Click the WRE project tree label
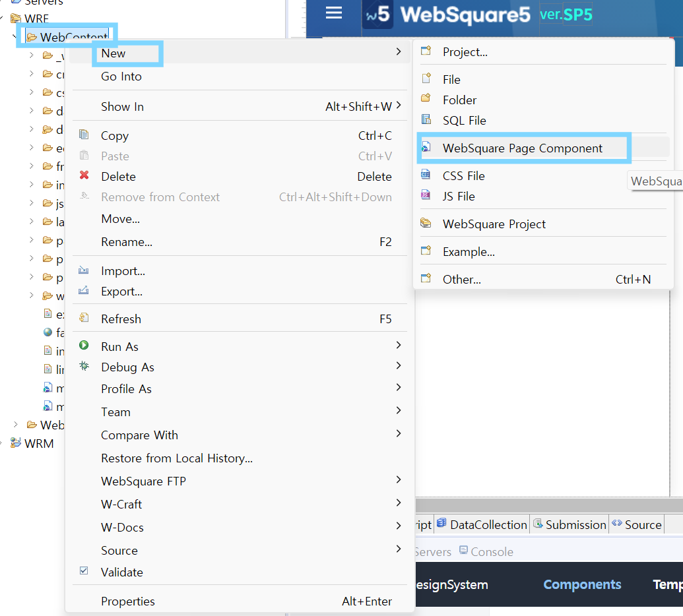 coord(36,18)
